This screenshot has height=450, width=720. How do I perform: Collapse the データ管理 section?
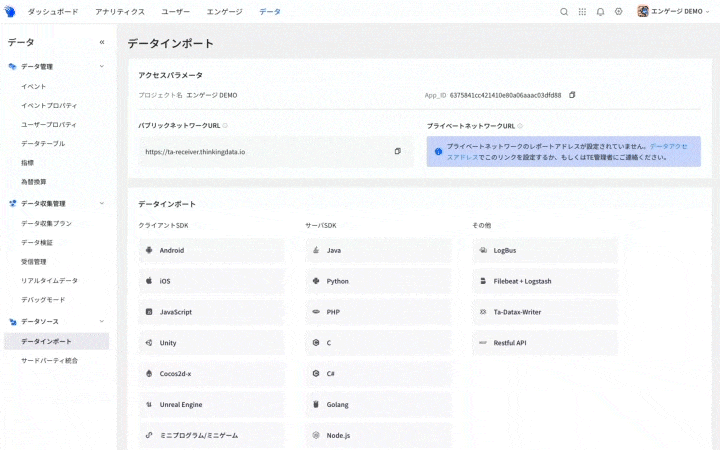coord(101,67)
